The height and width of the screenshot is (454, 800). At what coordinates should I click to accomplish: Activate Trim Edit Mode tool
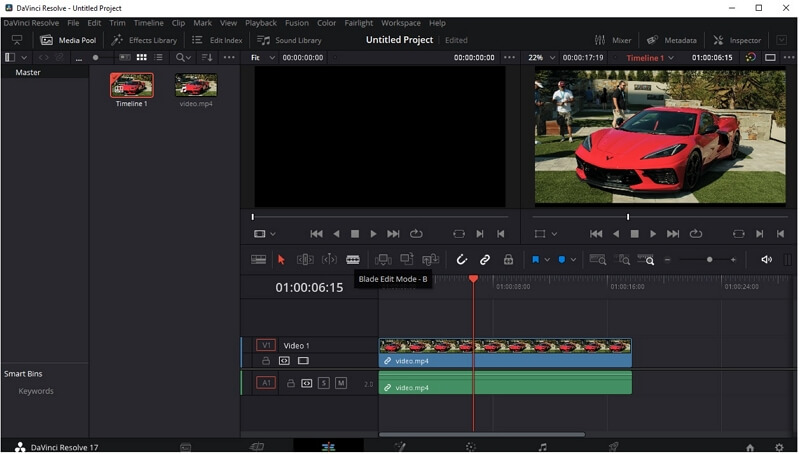coord(305,260)
